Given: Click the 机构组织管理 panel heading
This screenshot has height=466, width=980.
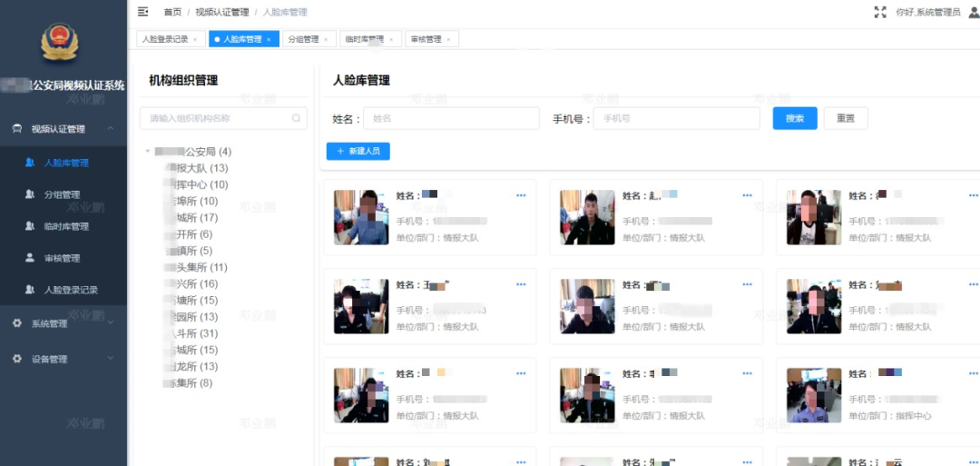Looking at the screenshot, I should (x=183, y=80).
